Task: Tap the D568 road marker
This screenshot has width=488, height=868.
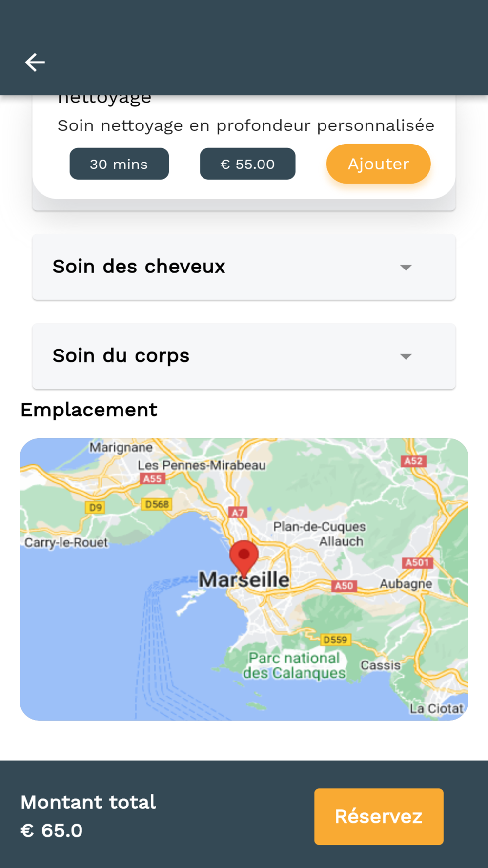Action: [x=157, y=504]
